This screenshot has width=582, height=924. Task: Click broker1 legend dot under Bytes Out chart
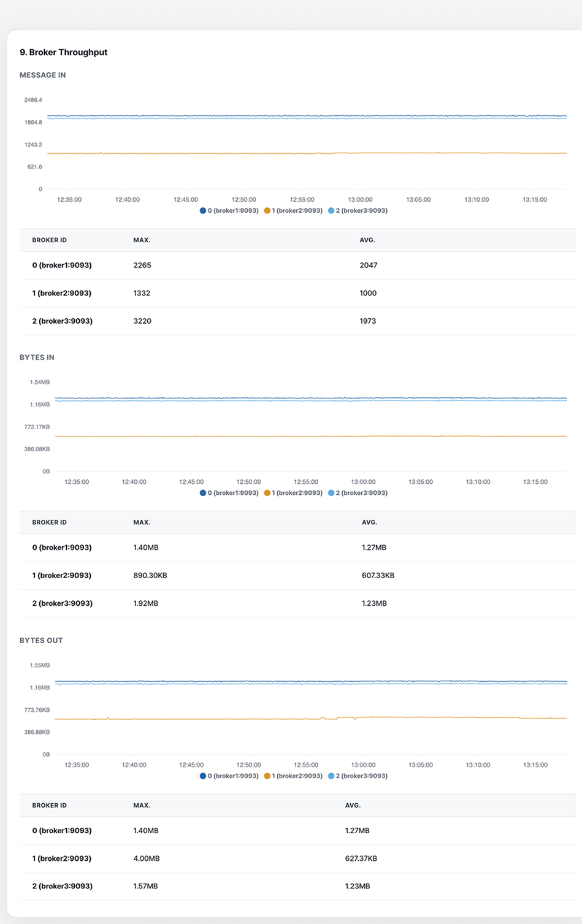click(203, 776)
